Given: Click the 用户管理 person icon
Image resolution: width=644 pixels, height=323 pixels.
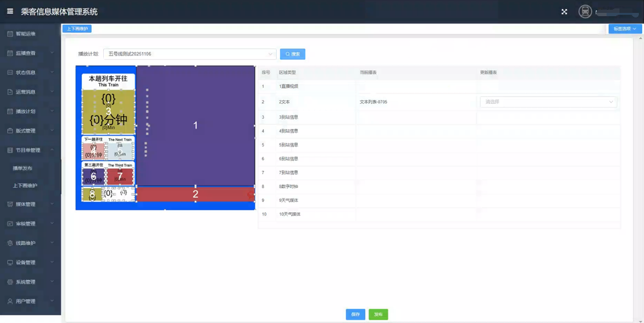Looking at the screenshot, I should (x=10, y=301).
